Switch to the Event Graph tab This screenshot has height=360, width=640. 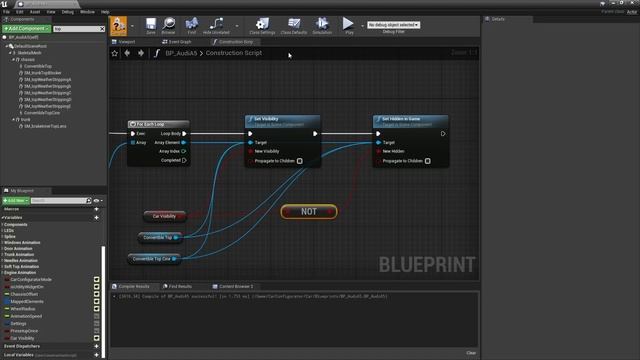point(177,42)
